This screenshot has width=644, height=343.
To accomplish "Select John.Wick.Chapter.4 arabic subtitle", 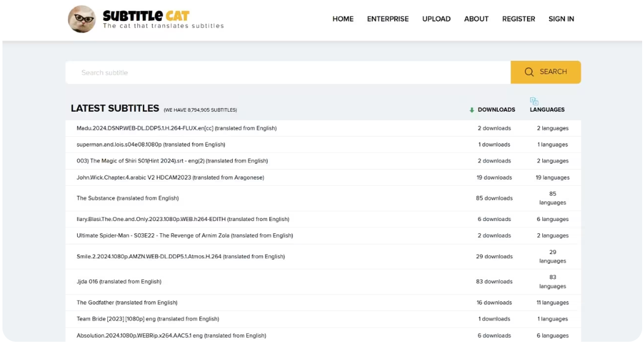I will (170, 177).
